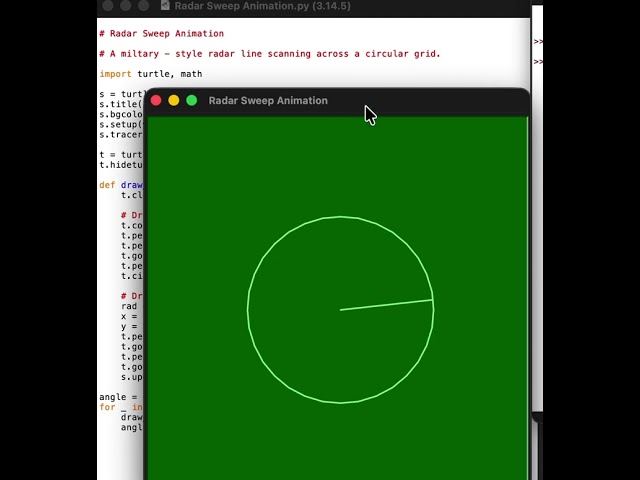Click the 's.bgcolo' line in the editor
Viewport: 640px width, 480px height.
pyautogui.click(x=121, y=114)
